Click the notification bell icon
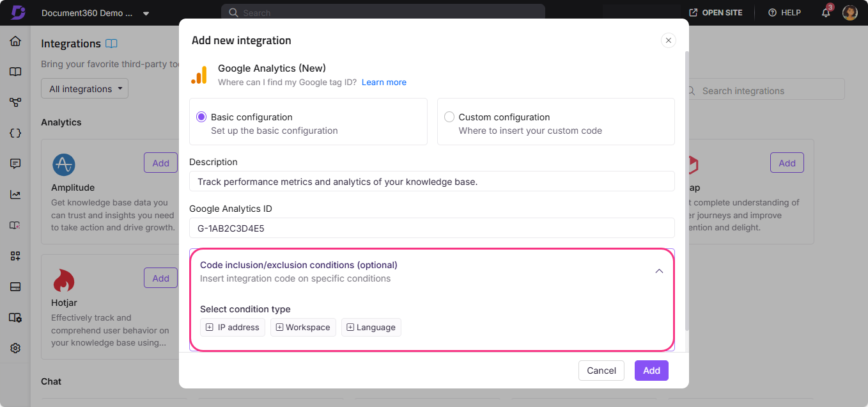 (x=825, y=12)
